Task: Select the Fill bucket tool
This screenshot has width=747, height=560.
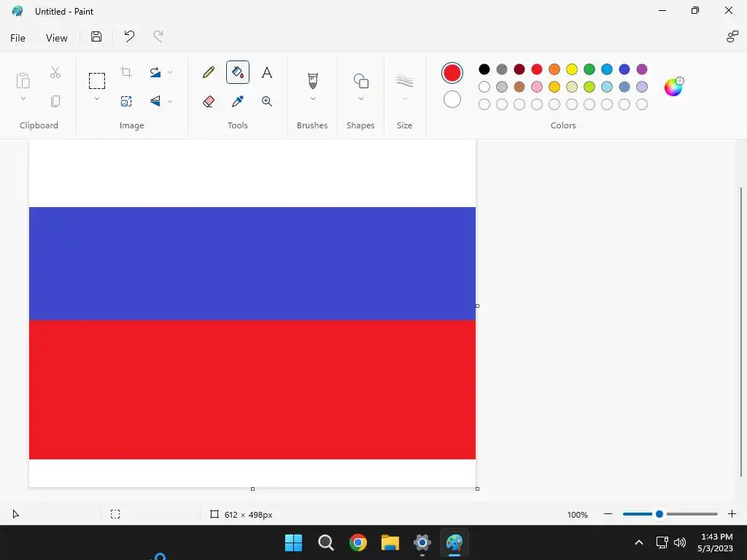Action: click(x=238, y=72)
